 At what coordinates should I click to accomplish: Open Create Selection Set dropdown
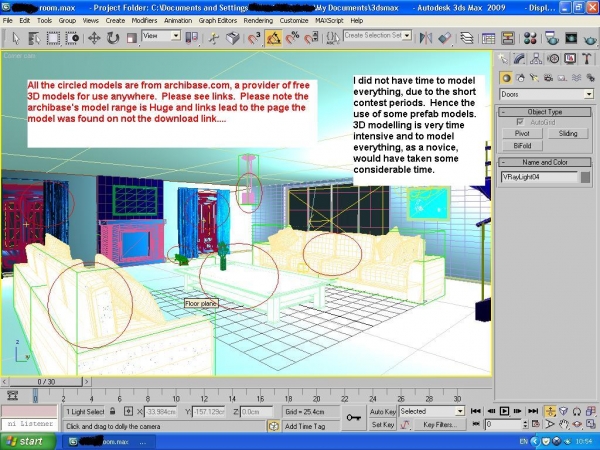click(407, 36)
